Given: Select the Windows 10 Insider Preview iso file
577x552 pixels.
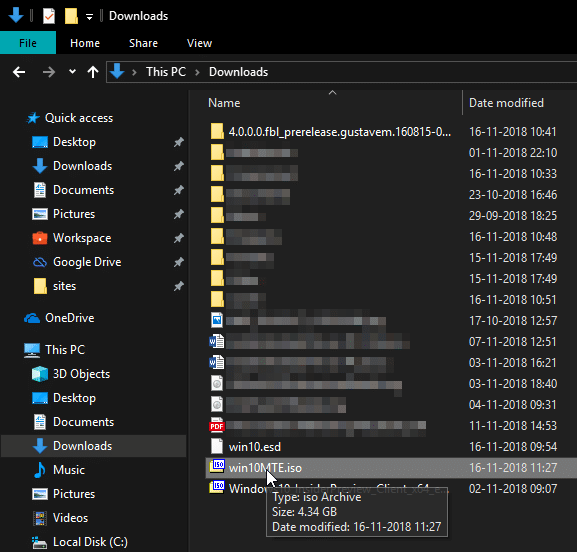Looking at the screenshot, I should [x=339, y=489].
